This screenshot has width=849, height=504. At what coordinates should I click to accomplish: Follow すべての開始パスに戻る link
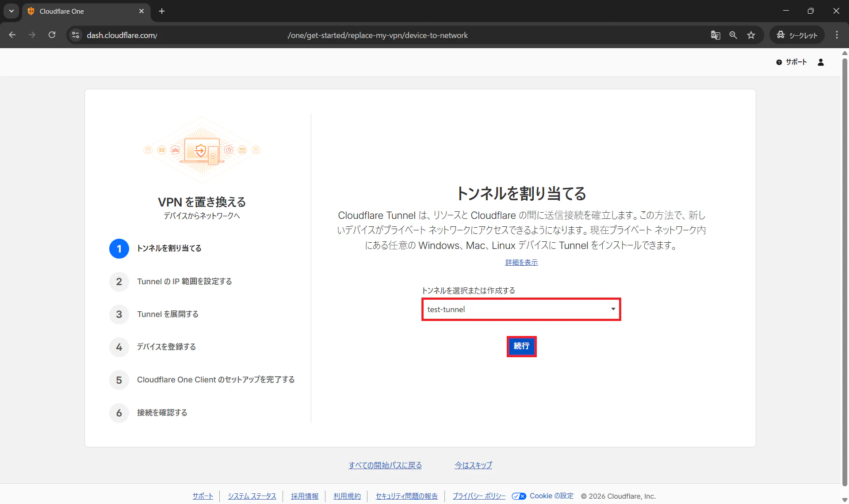coord(385,465)
